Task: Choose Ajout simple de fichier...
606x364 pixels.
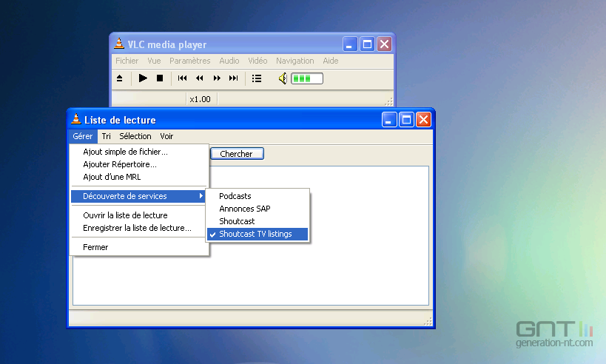Action: [x=139, y=152]
